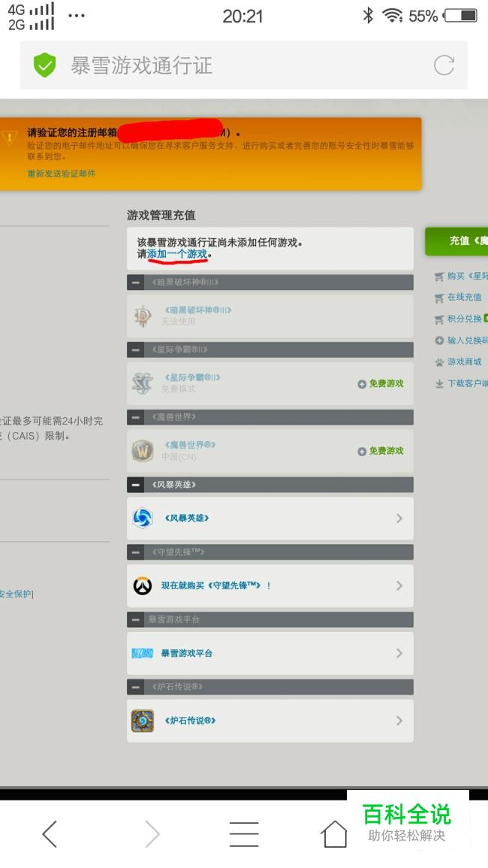Image resolution: width=488 pixels, height=868 pixels.
Task: Tap the browser forward arrow
Action: pyautogui.click(x=152, y=833)
